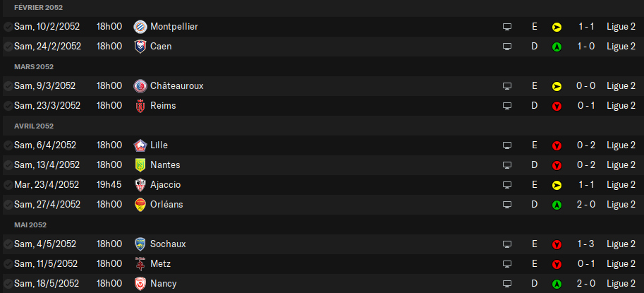
Task: Open the TV monitor icon for the Reims match
Action: (x=507, y=106)
